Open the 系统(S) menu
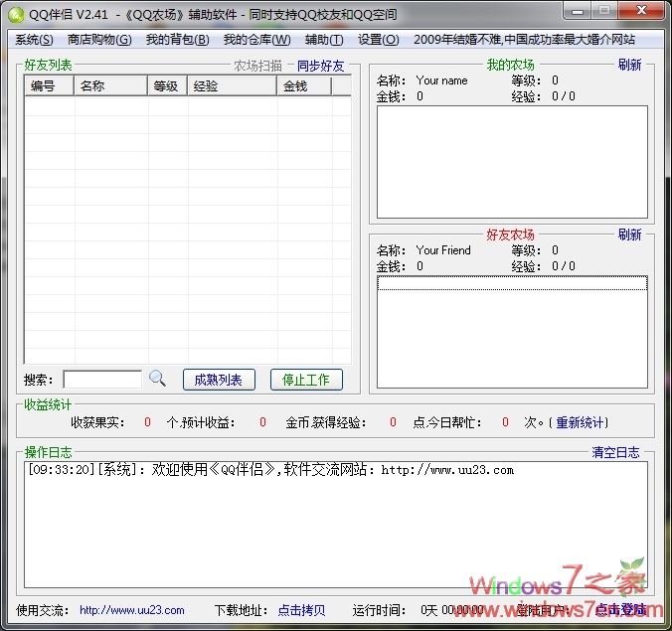Image resolution: width=672 pixels, height=631 pixels. 34,40
